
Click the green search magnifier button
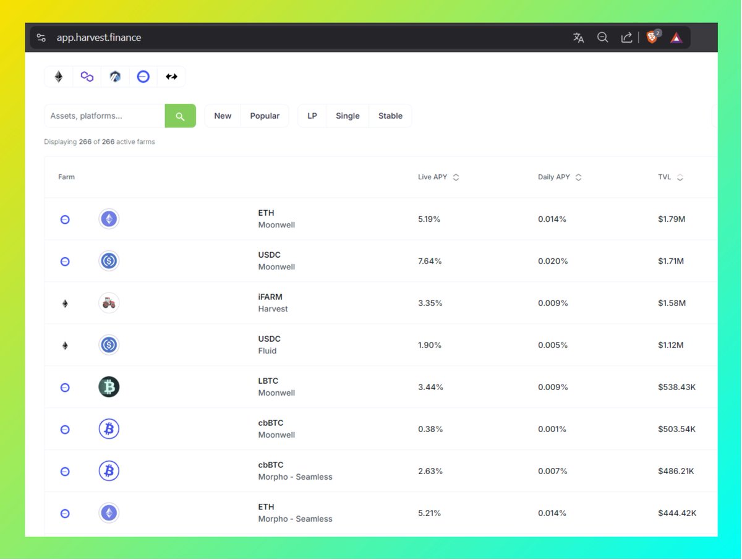181,116
